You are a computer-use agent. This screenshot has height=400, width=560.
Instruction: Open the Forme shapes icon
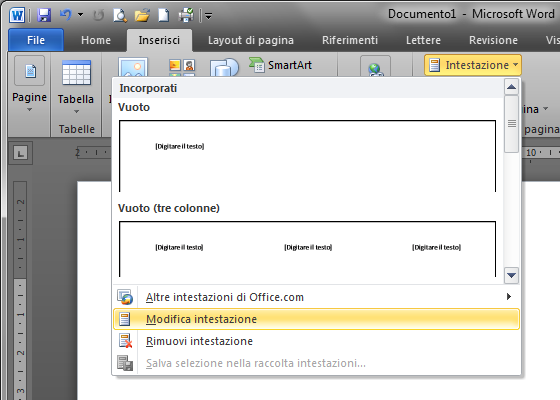pos(224,68)
